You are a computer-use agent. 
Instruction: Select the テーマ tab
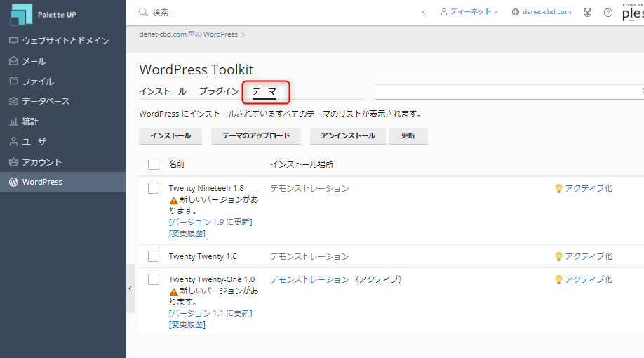coord(264,91)
